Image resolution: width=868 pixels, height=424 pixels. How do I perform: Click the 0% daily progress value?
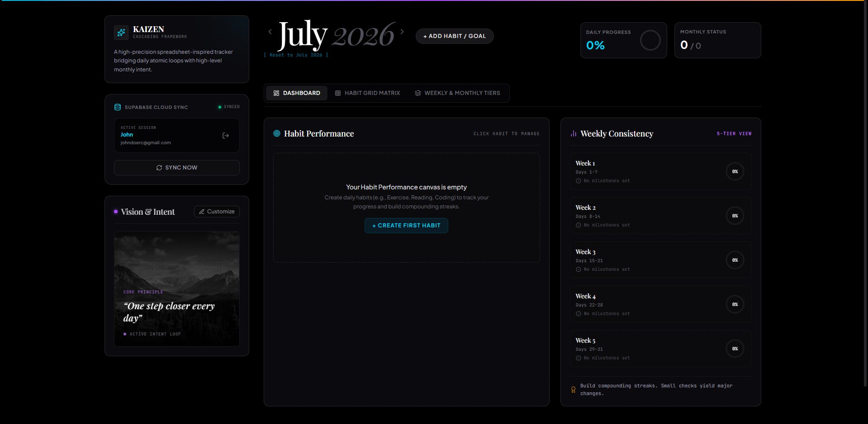(x=595, y=45)
